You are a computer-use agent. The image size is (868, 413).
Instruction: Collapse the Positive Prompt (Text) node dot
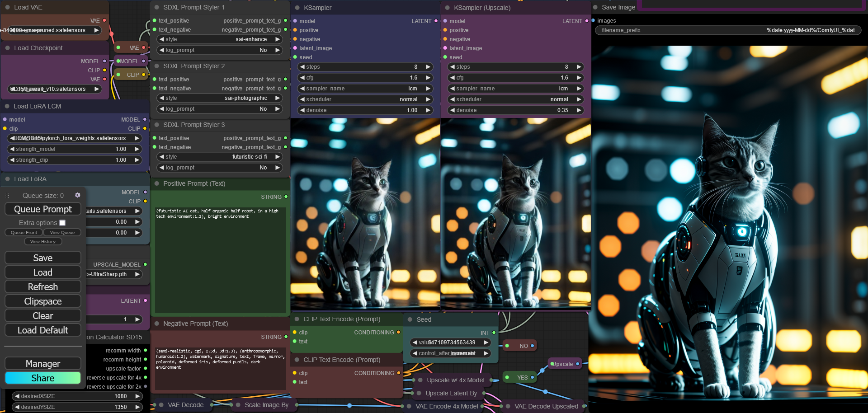point(156,183)
